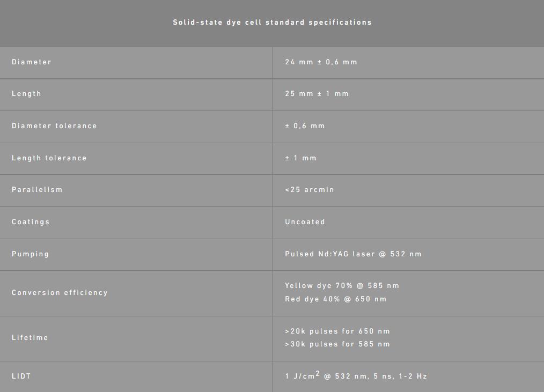The height and width of the screenshot is (392, 544).
Task: Select the "Conversion efficiency" row label
Action: point(60,293)
